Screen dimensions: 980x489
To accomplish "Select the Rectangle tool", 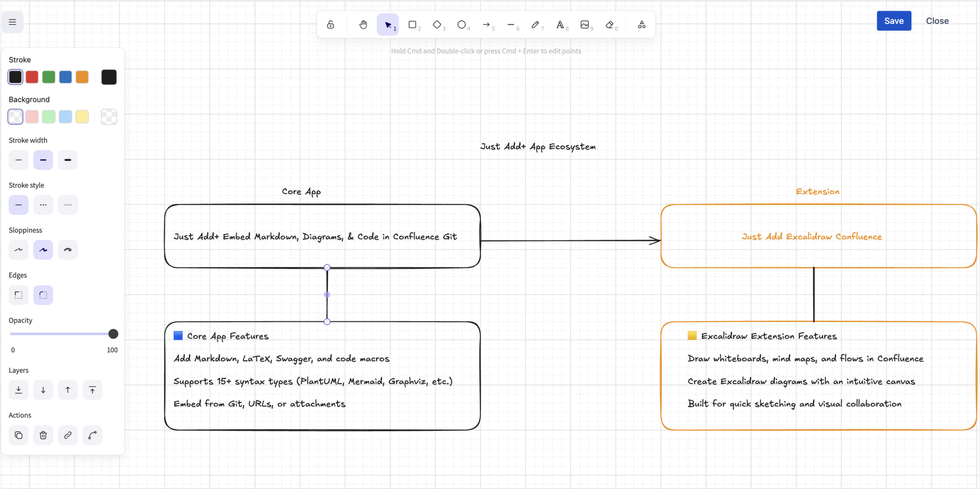I will 413,24.
